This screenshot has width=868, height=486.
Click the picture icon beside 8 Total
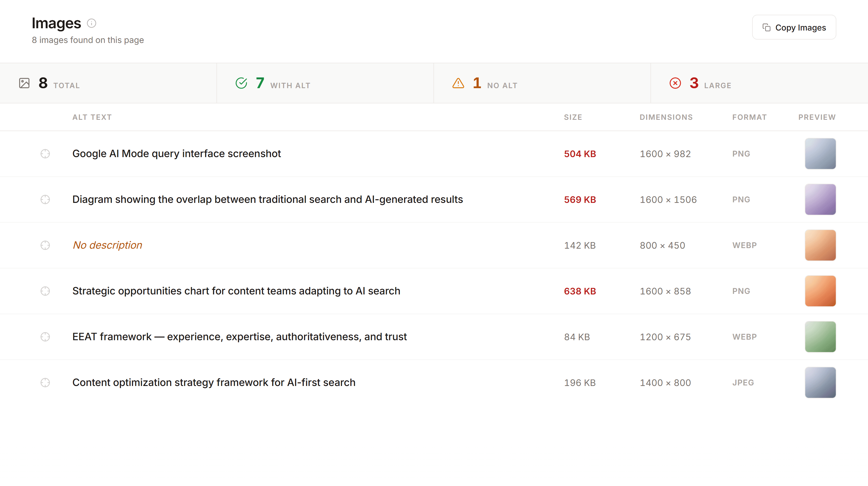pos(24,83)
